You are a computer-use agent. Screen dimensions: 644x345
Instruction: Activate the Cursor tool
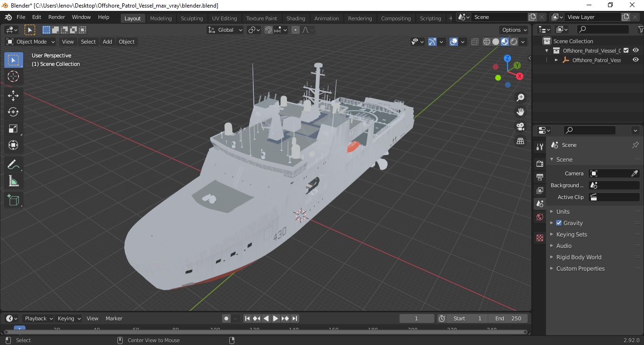point(13,76)
